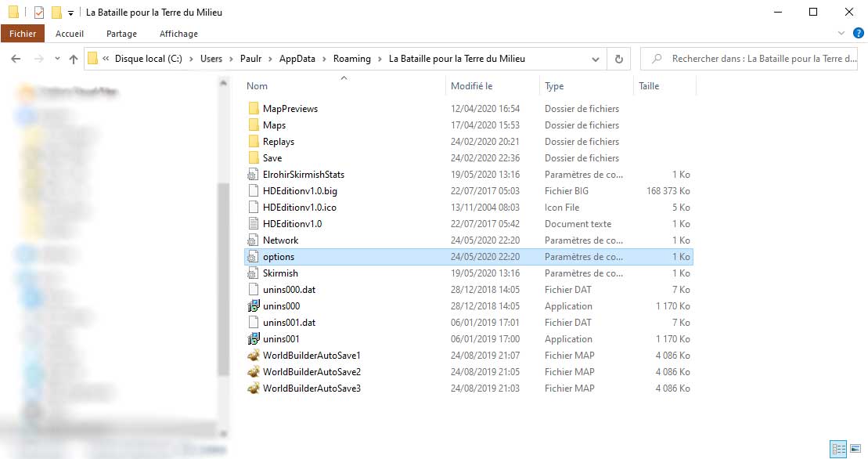Click the Document texte type cell

point(578,224)
